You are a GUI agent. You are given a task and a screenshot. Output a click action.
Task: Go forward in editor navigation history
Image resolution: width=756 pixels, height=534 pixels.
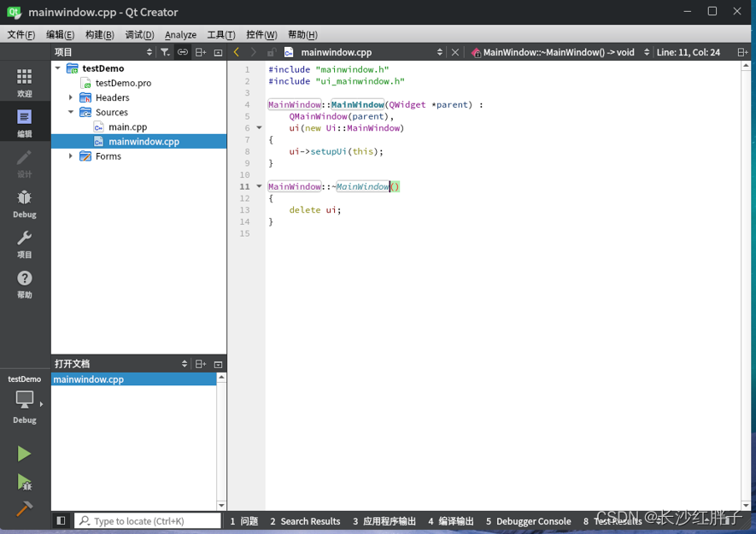click(253, 52)
